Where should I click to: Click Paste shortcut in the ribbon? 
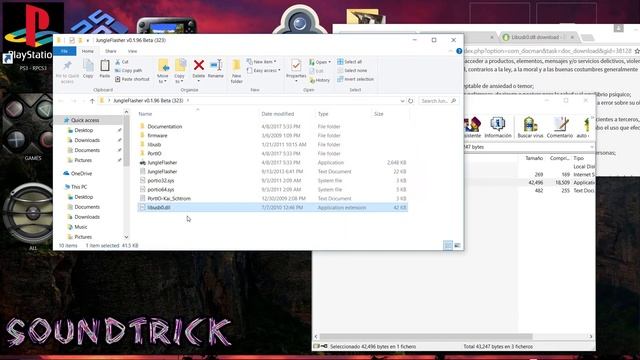(132, 79)
